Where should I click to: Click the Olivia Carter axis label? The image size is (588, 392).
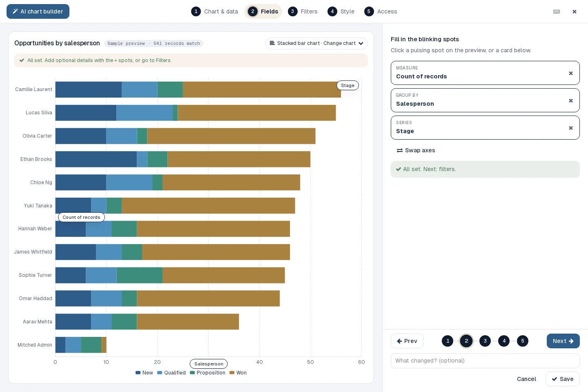37,136
